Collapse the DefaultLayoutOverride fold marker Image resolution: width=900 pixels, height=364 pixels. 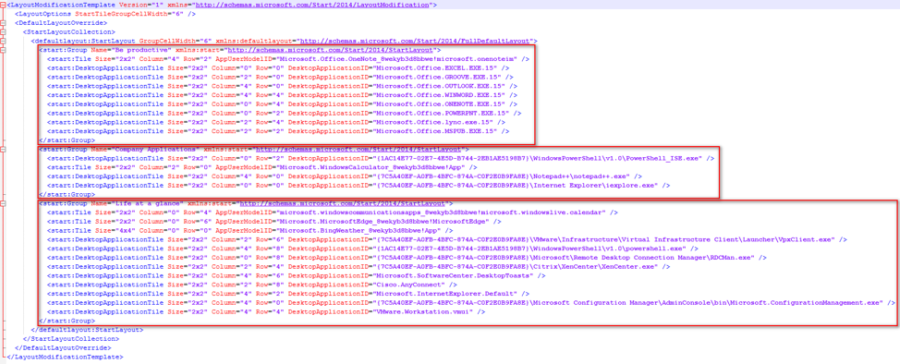[x=3, y=22]
